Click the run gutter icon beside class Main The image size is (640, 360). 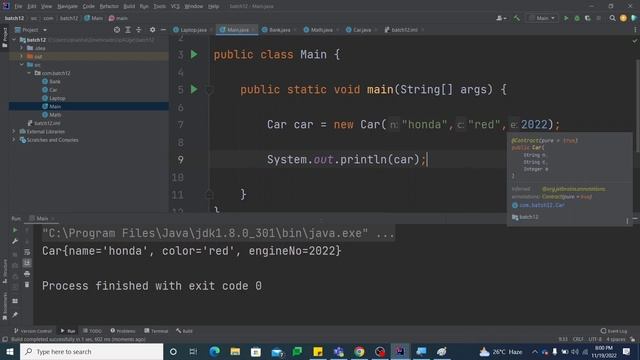[x=194, y=54]
